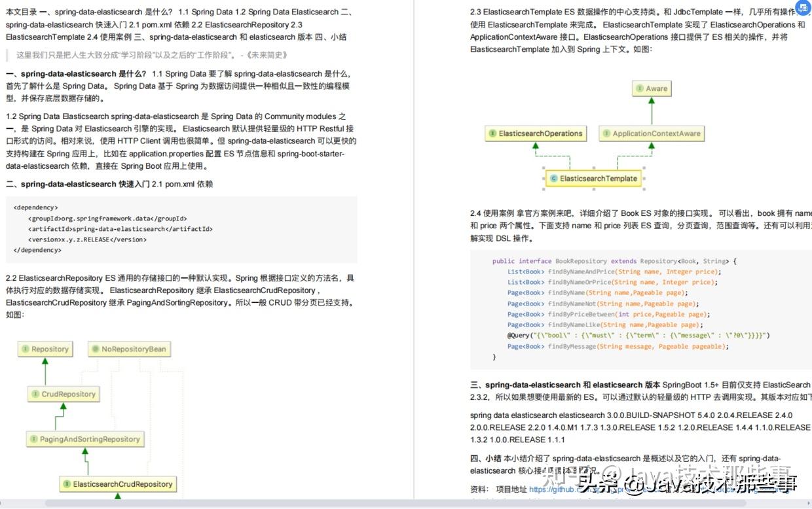Screen dimensions: 812x509
Task: Click the interface icon on Repository node
Action: tap(25, 349)
